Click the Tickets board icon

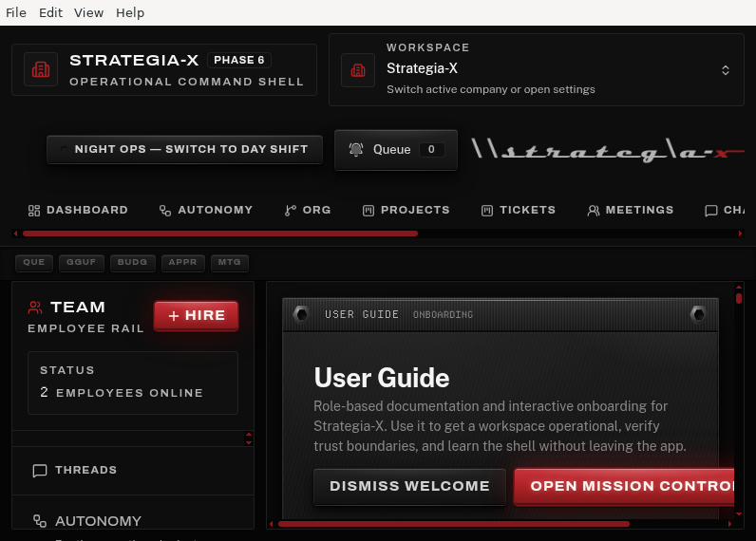click(x=487, y=211)
